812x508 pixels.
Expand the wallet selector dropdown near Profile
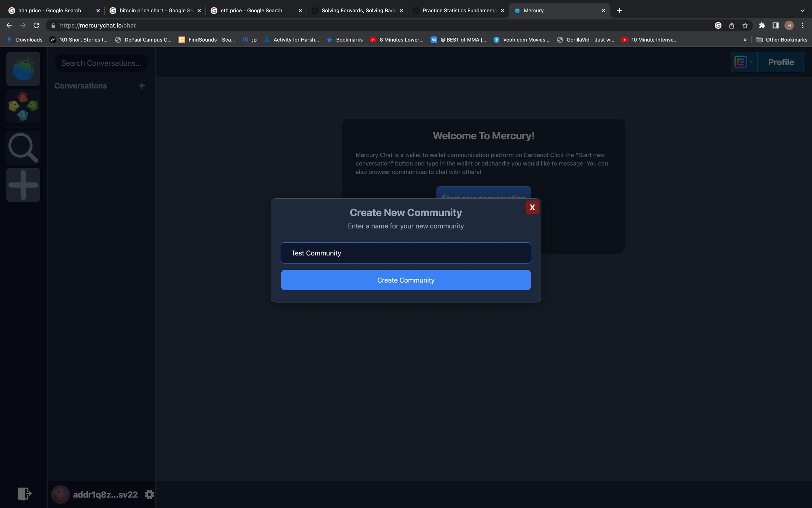(x=744, y=62)
